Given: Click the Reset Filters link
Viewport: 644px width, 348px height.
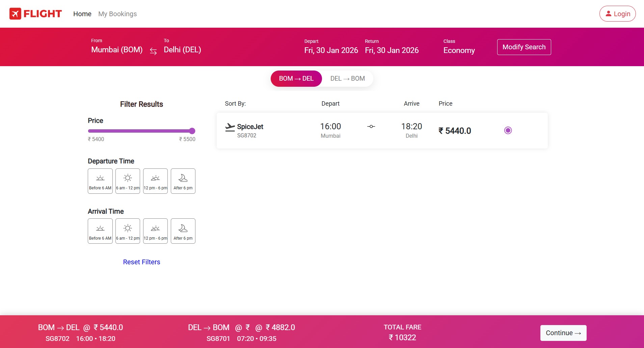Looking at the screenshot, I should click(x=141, y=262).
